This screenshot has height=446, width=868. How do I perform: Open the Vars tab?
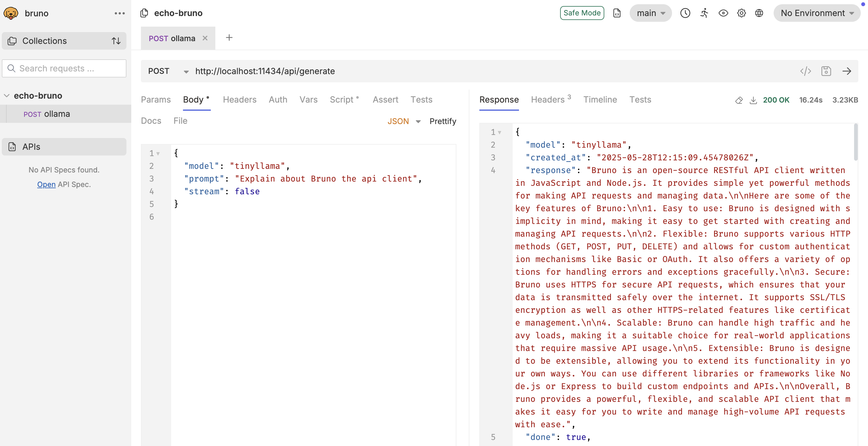308,100
